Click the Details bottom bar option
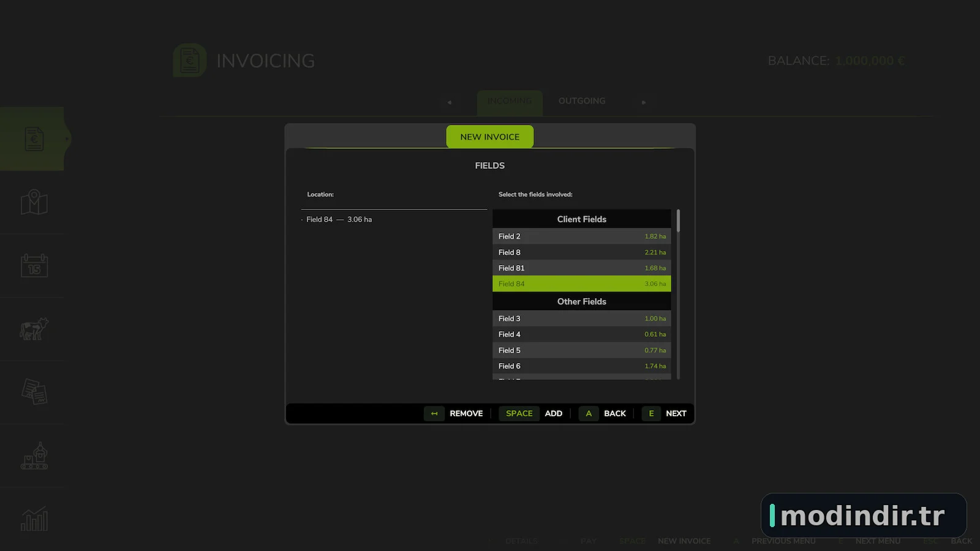 [521, 541]
